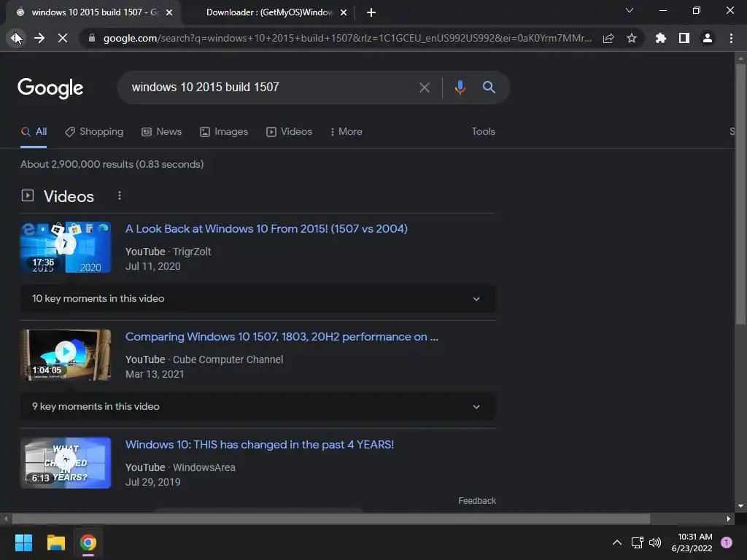Viewport: 747px width, 560px height.
Task: Open the notification count badge
Action: coord(727,542)
